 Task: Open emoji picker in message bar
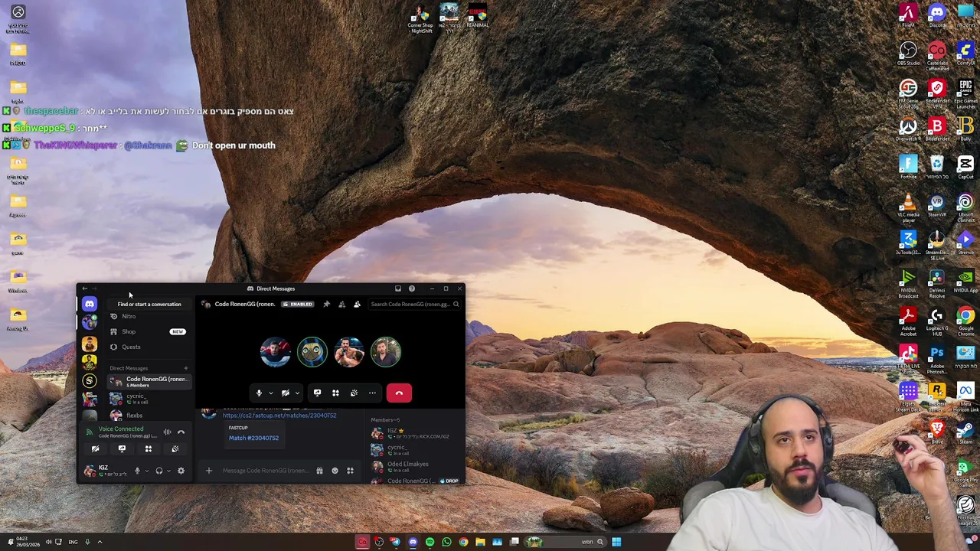tap(335, 471)
